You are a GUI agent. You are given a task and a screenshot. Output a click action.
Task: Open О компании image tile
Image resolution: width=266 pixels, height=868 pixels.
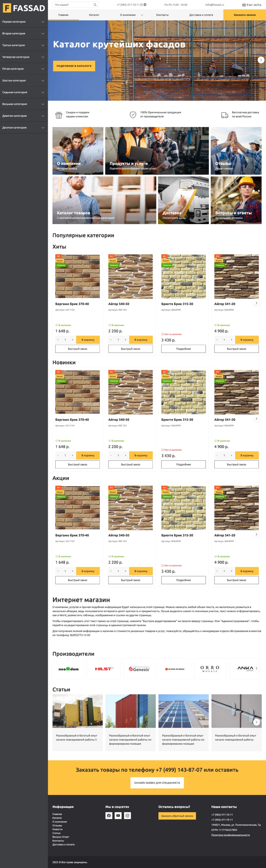(78, 151)
